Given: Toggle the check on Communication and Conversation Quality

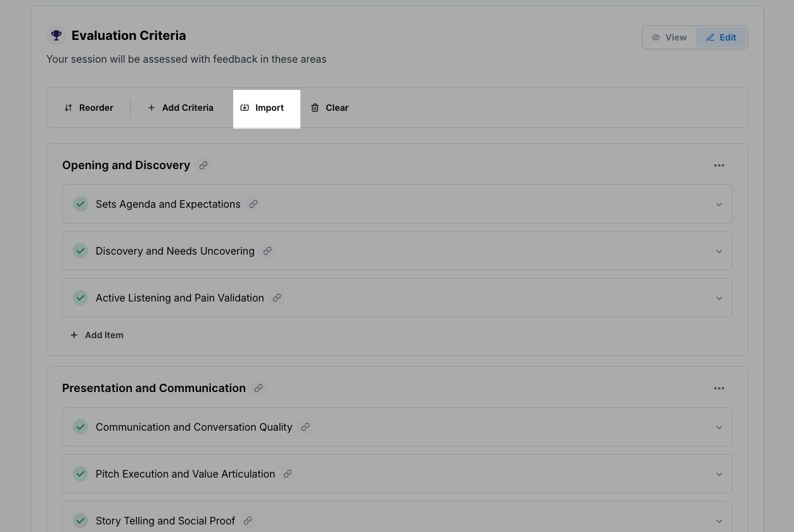Looking at the screenshot, I should [80, 427].
